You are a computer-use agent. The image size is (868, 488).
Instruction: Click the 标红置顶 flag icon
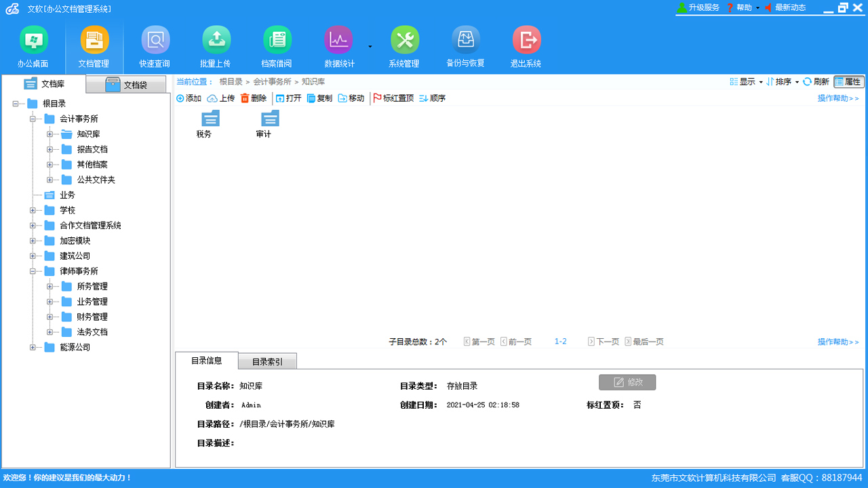(x=393, y=98)
